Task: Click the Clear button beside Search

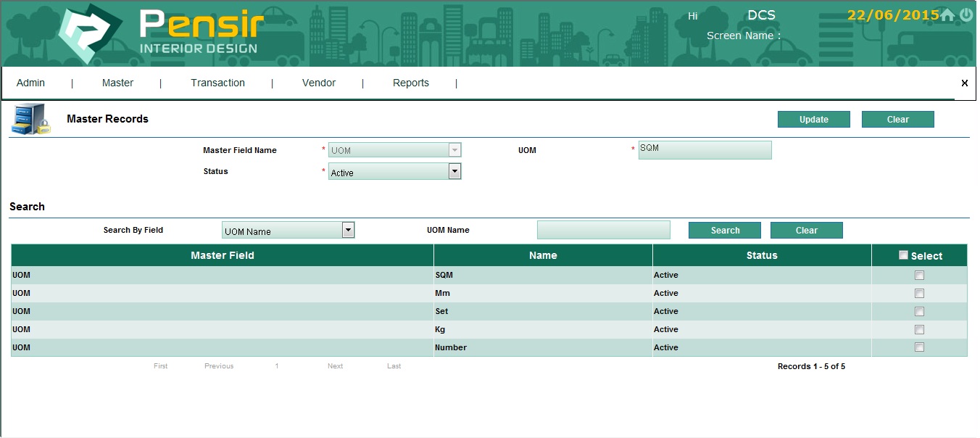Action: (x=806, y=231)
